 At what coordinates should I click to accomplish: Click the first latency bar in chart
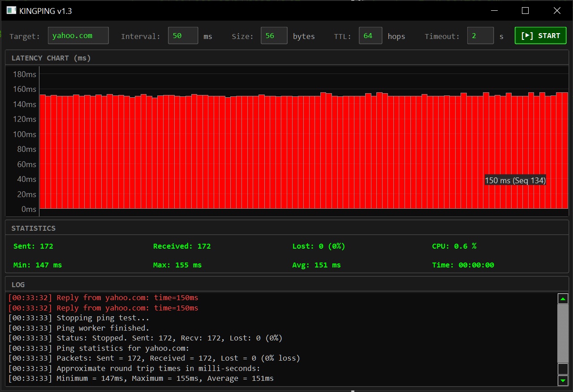pos(43,151)
